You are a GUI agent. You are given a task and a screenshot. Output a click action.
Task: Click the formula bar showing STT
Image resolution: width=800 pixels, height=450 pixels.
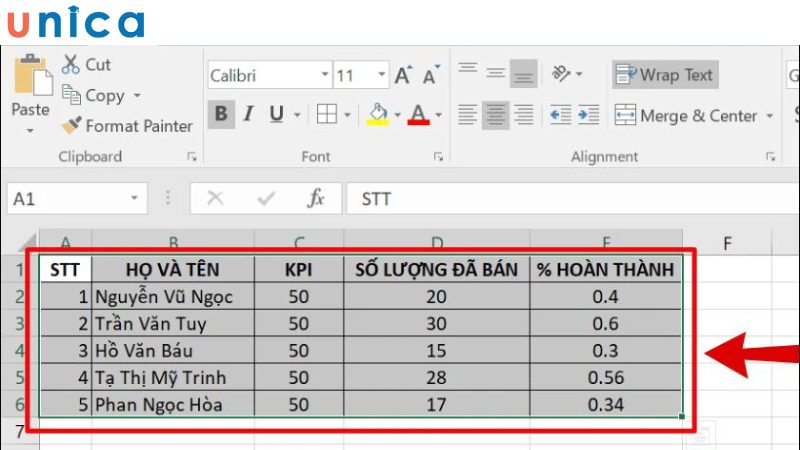click(571, 198)
